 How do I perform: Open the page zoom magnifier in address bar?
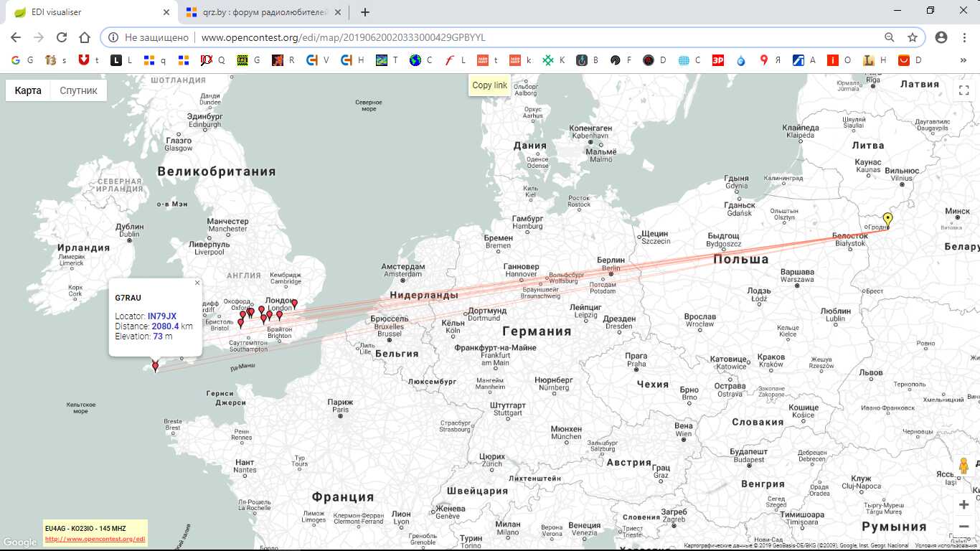(889, 37)
